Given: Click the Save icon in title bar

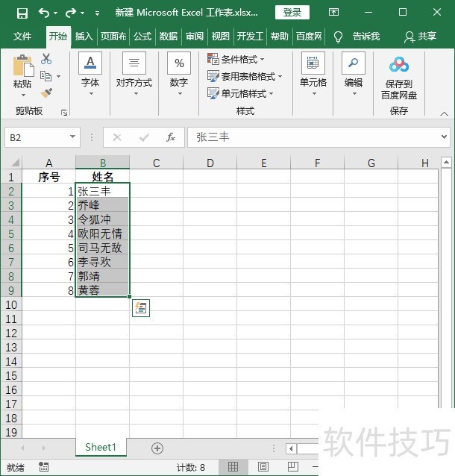Looking at the screenshot, I should (x=22, y=13).
